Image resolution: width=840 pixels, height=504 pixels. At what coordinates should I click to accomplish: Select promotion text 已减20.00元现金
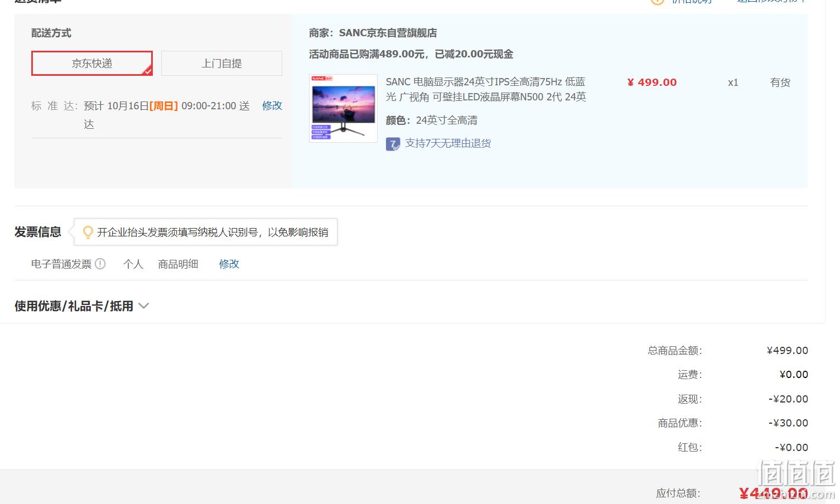474,54
